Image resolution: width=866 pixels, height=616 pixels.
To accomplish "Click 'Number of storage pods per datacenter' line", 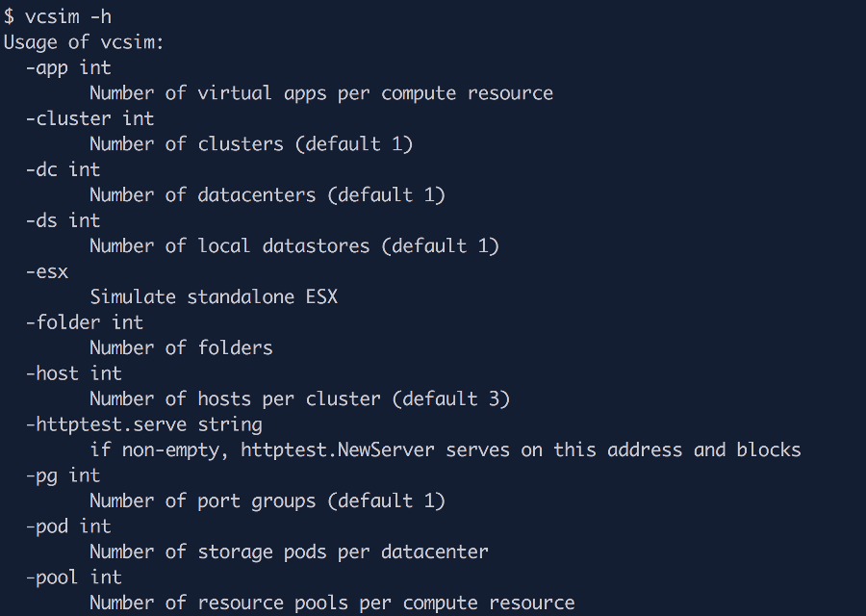I will pyautogui.click(x=289, y=552).
